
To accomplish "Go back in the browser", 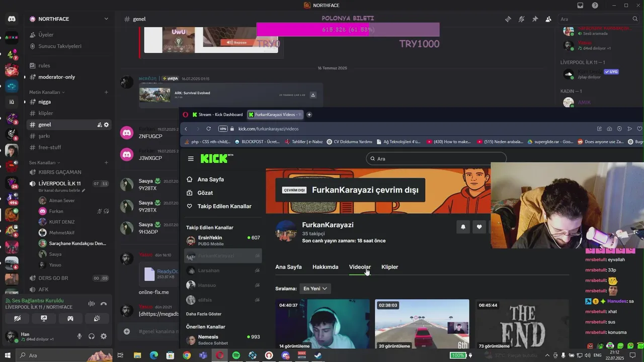I will coord(186,129).
